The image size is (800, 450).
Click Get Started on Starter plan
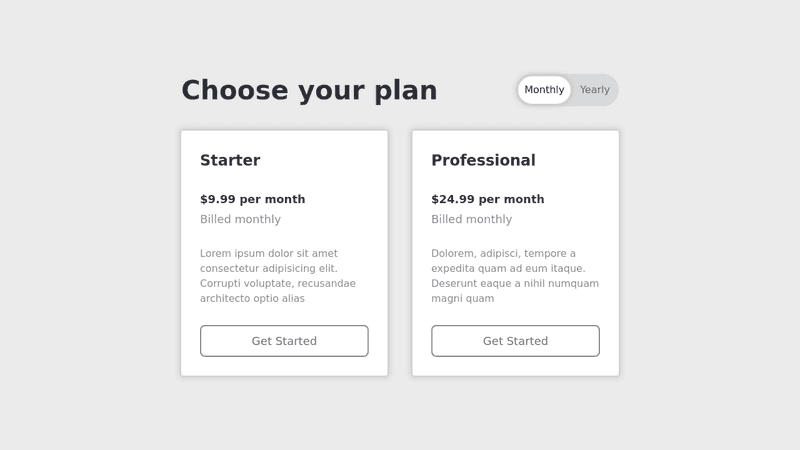(284, 341)
